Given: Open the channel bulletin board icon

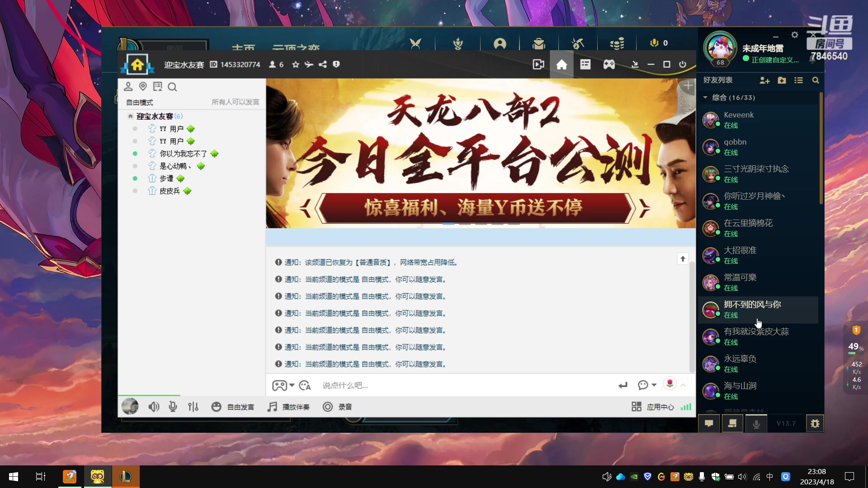Looking at the screenshot, I should (x=157, y=86).
